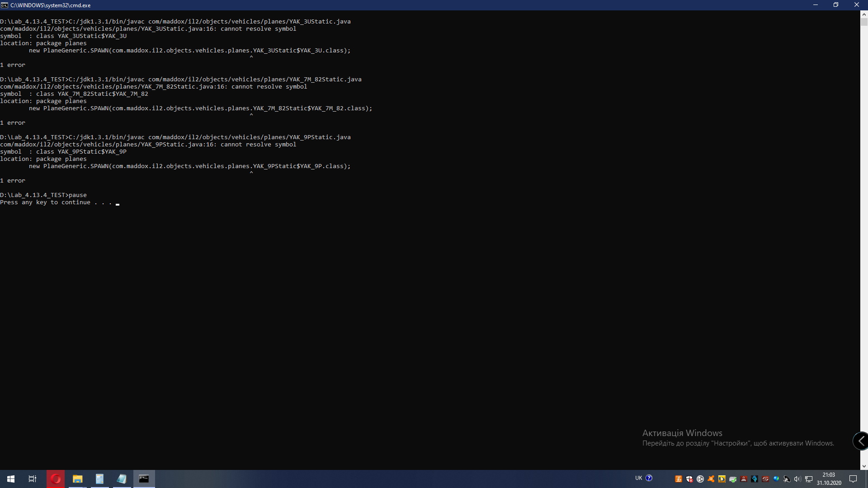Image resolution: width=868 pixels, height=488 pixels.
Task: Click the scrollbar down arrow
Action: [x=864, y=466]
